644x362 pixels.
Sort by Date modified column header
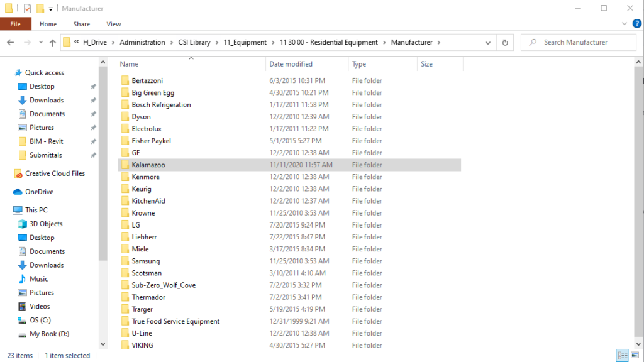[307, 64]
